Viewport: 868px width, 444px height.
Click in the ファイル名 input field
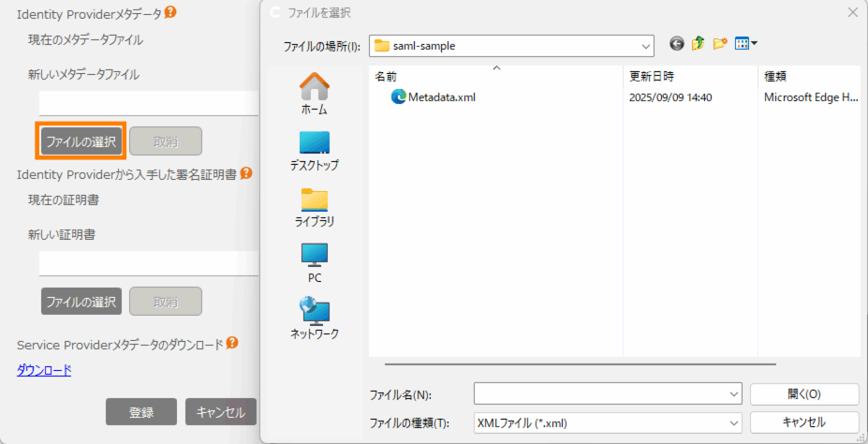599,394
